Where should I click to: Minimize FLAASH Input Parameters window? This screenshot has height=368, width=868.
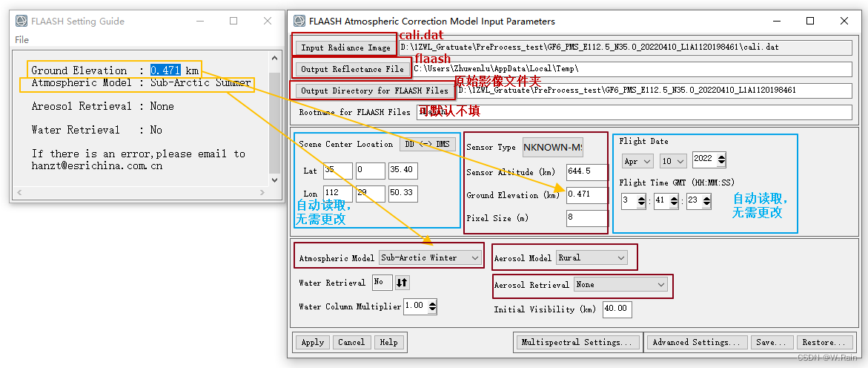pyautogui.click(x=776, y=21)
